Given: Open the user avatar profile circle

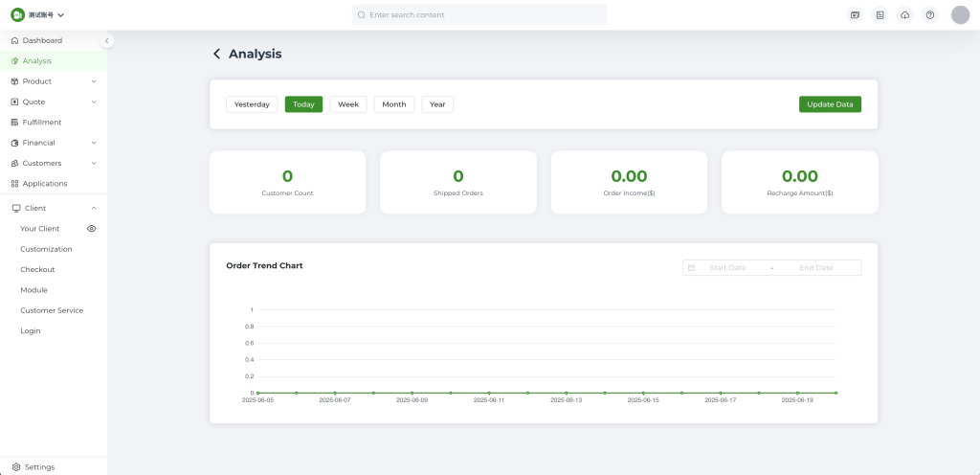Looking at the screenshot, I should 960,15.
